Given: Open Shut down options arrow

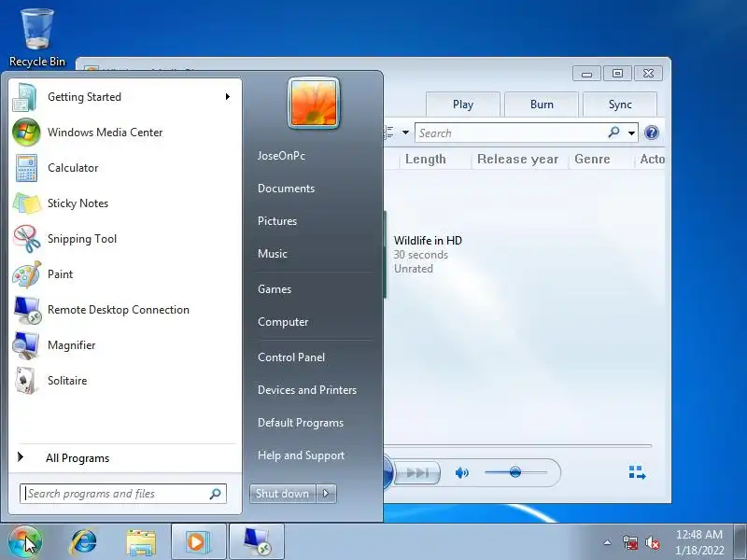Looking at the screenshot, I should 326,494.
